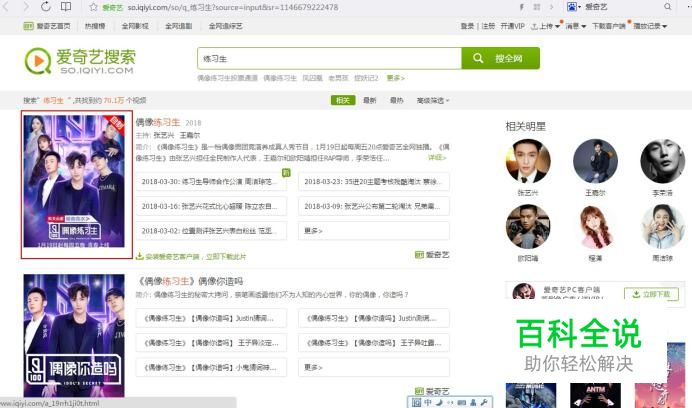Image resolution: width=692 pixels, height=408 pixels.
Task: Open 全网追综艺 in top navigation
Action: point(226,26)
